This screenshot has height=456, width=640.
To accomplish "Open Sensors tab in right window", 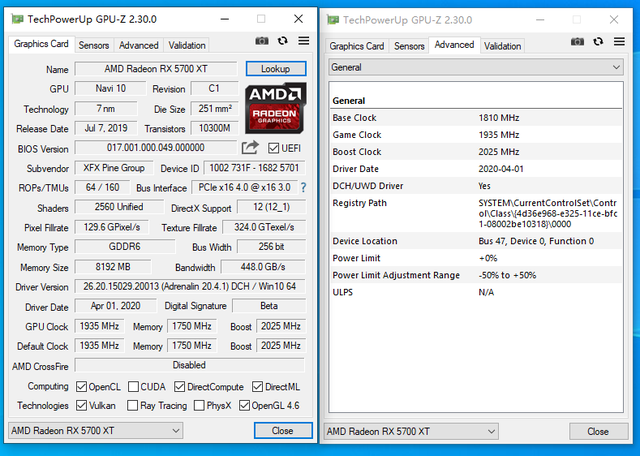I will pos(409,46).
